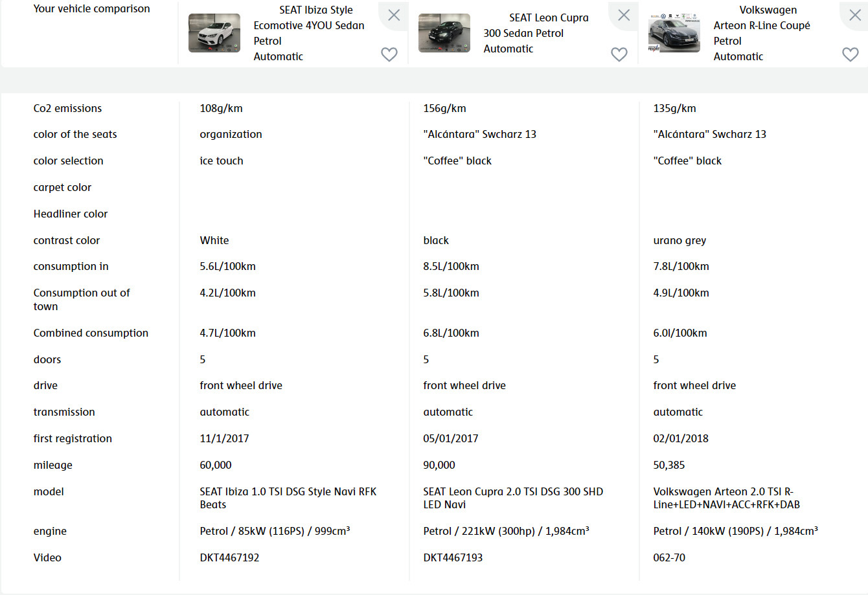Select the 50,385 mileage value
The width and height of the screenshot is (868, 595).
tap(669, 466)
